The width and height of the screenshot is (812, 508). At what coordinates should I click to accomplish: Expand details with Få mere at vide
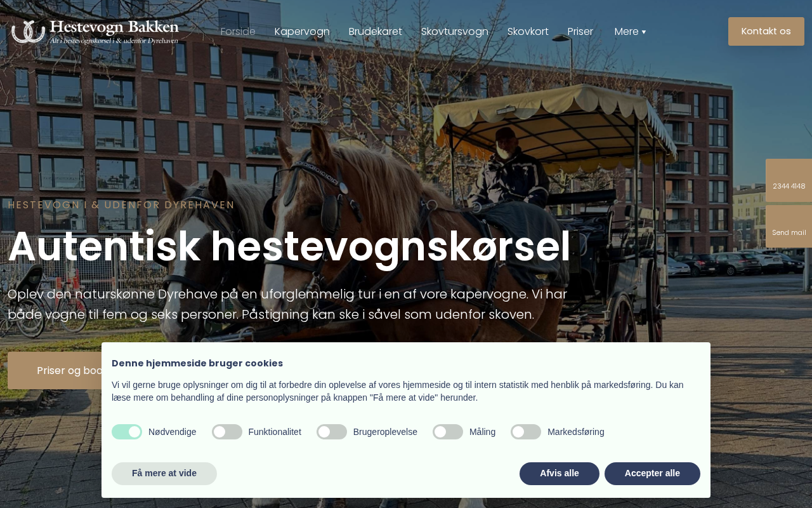(x=164, y=474)
